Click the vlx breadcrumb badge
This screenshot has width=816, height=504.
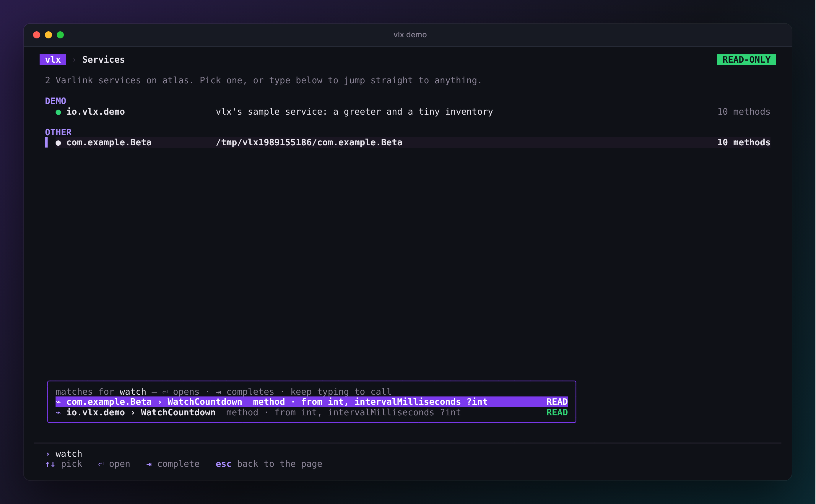click(x=53, y=60)
